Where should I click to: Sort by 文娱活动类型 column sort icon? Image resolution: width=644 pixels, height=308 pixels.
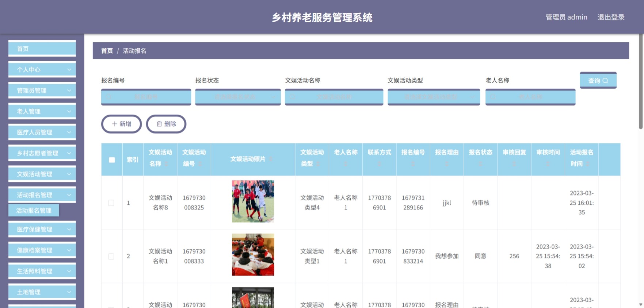(318, 164)
